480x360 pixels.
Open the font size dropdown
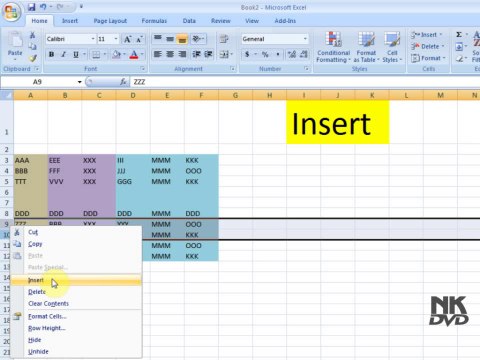116,39
